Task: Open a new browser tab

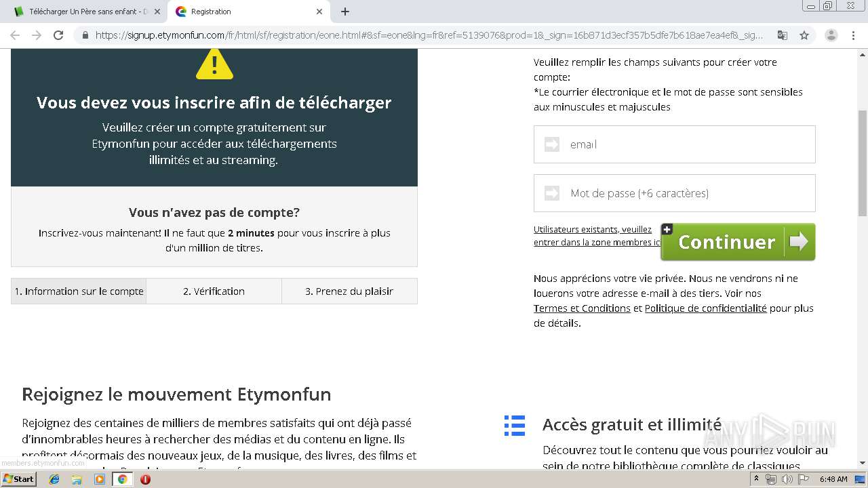Action: tap(344, 12)
